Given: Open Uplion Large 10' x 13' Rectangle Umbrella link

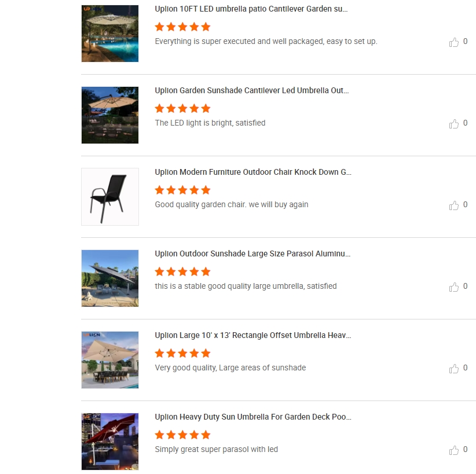Looking at the screenshot, I should (253, 335).
